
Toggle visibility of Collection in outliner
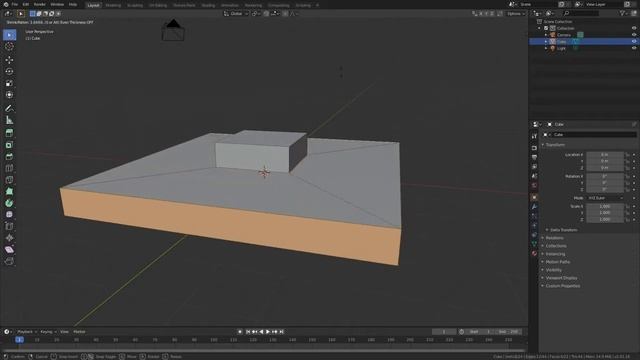(x=634, y=28)
